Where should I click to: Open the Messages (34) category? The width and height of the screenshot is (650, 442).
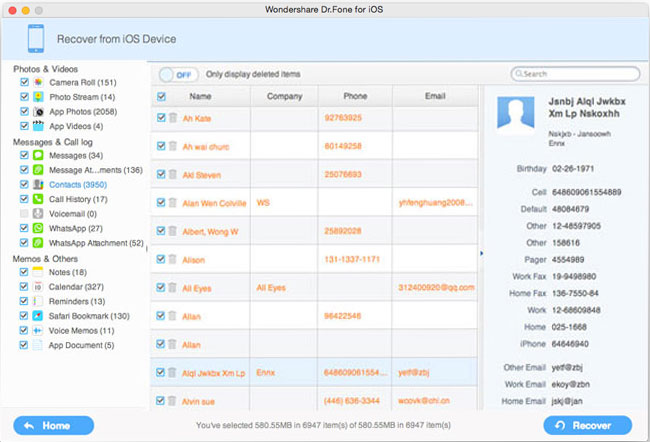click(x=74, y=155)
